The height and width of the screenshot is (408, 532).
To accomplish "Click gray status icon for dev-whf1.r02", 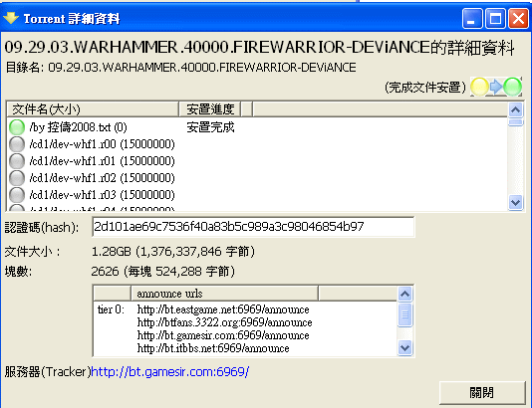I will pos(17,178).
